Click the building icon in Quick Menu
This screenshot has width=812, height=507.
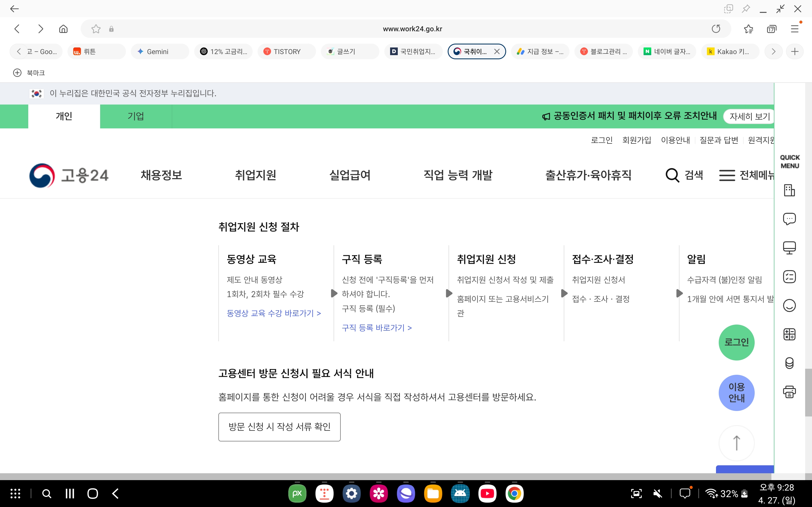(789, 190)
